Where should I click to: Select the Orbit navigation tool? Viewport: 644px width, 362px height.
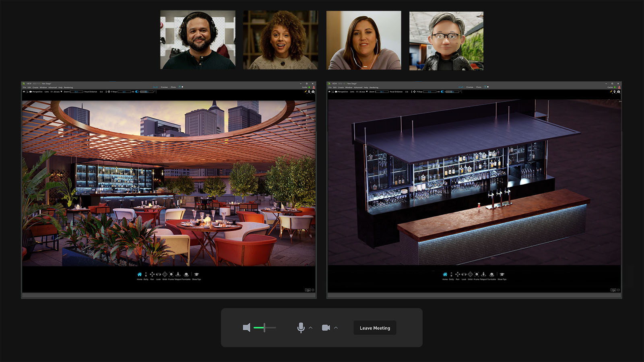(165, 274)
